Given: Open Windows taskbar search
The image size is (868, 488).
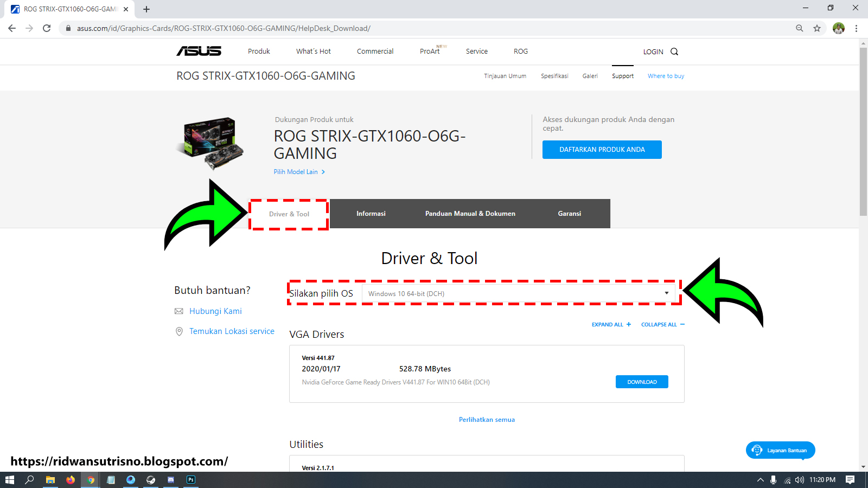Looking at the screenshot, I should pyautogui.click(x=29, y=480).
